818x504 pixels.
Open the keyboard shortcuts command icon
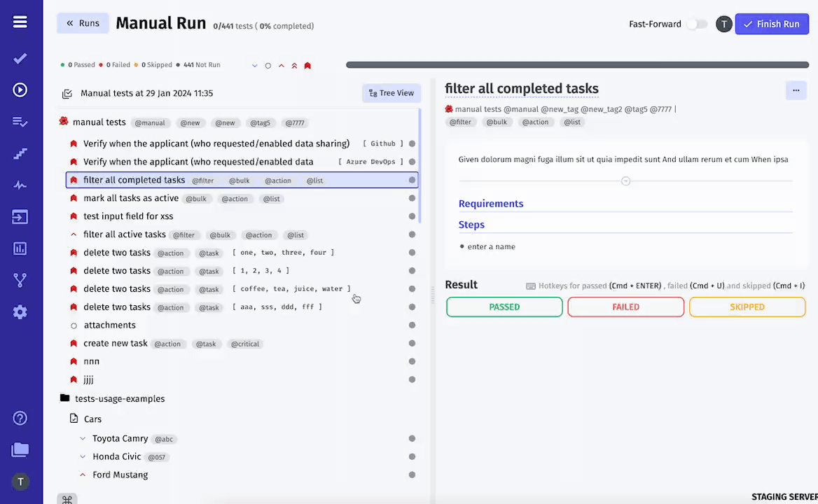[x=67, y=499]
